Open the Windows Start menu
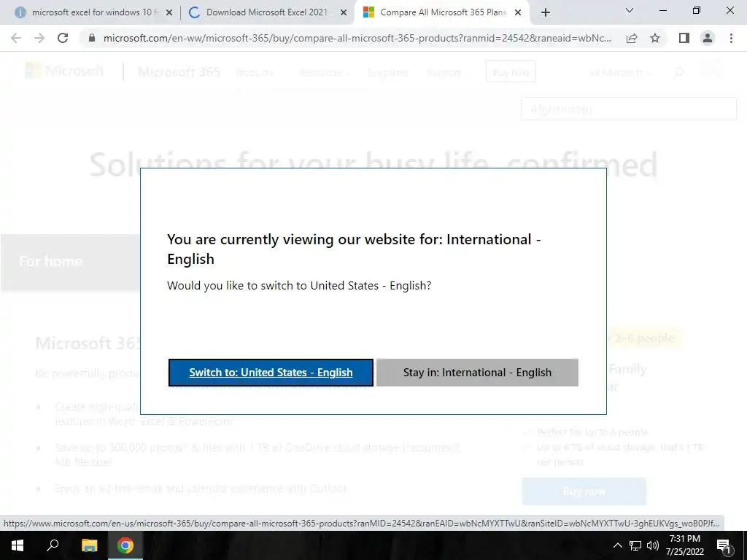 pos(18,545)
